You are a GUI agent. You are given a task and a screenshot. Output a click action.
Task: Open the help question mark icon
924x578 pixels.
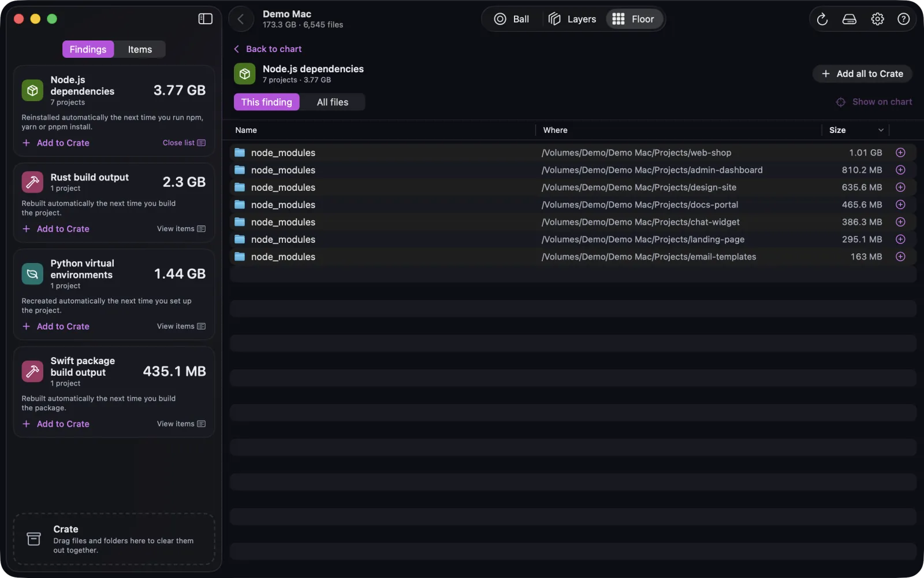904,19
